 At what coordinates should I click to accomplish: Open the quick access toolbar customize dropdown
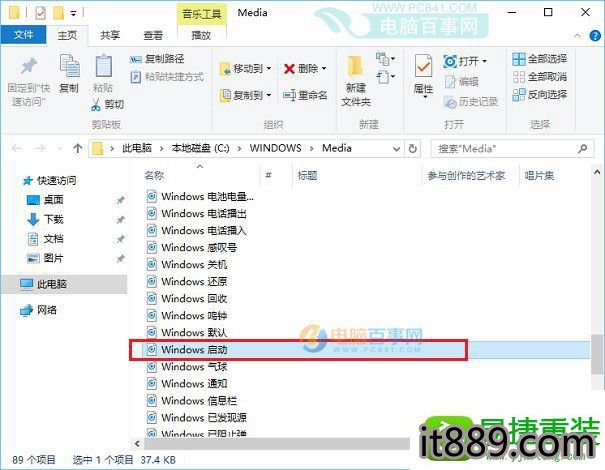[73, 14]
